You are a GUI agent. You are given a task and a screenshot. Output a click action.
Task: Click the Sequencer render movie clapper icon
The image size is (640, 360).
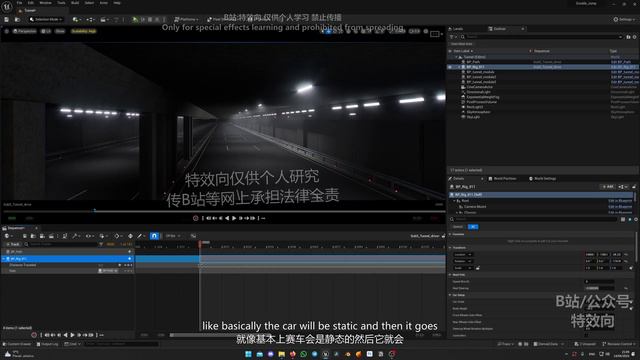pos(51,236)
